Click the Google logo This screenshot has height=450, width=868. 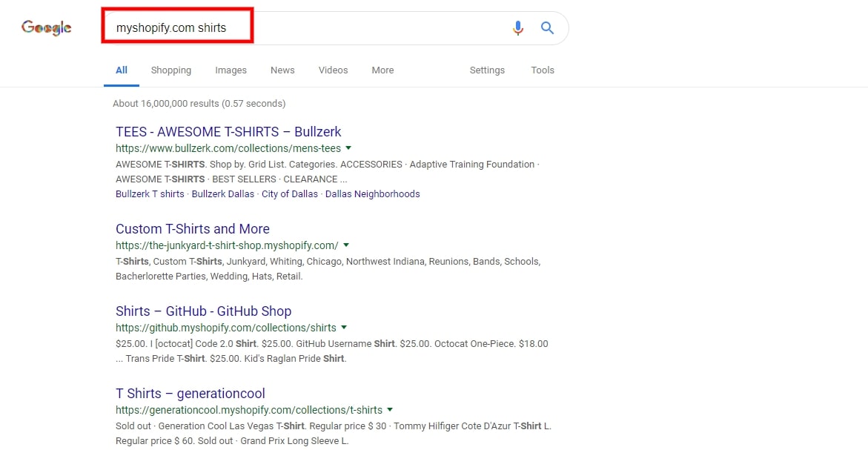[x=47, y=28]
